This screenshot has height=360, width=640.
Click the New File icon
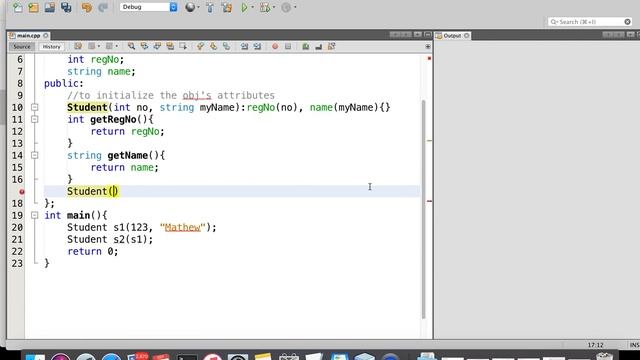point(17,7)
